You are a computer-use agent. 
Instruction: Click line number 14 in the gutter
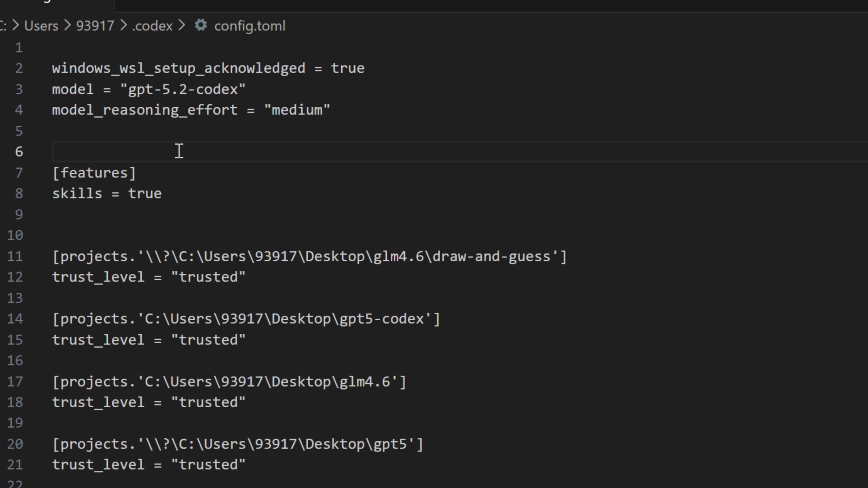point(15,319)
